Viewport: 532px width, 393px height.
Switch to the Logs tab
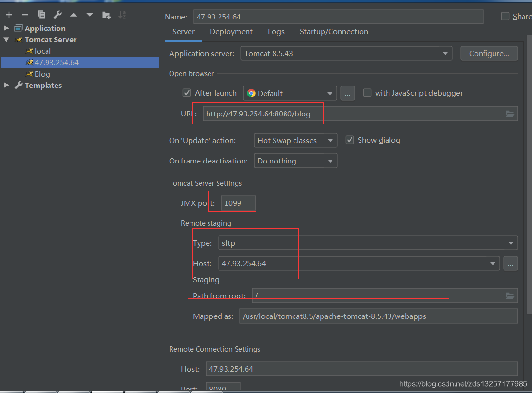click(276, 32)
